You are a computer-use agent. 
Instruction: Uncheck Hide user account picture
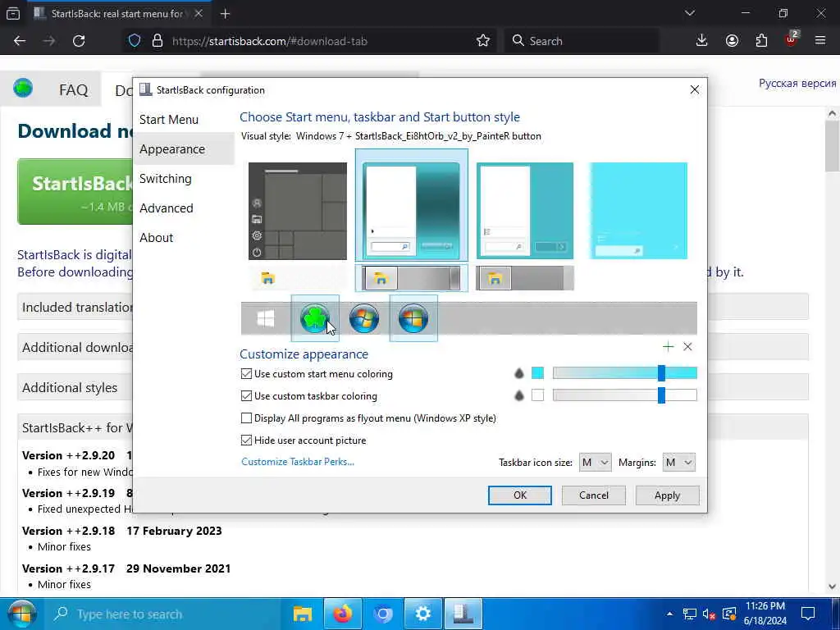coord(246,441)
